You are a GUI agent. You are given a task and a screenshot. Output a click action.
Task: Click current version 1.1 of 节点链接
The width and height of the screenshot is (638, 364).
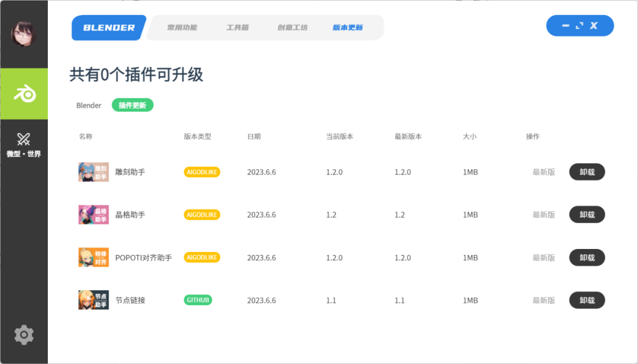(x=331, y=300)
